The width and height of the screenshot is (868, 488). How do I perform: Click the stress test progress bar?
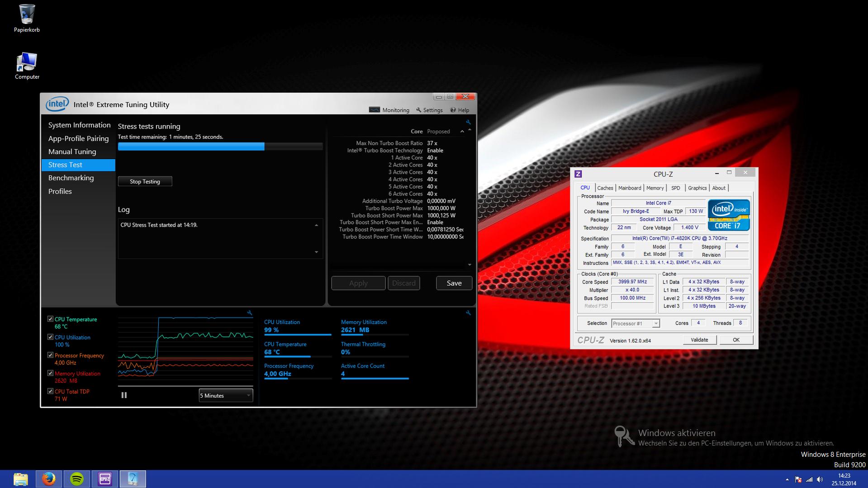pos(220,147)
